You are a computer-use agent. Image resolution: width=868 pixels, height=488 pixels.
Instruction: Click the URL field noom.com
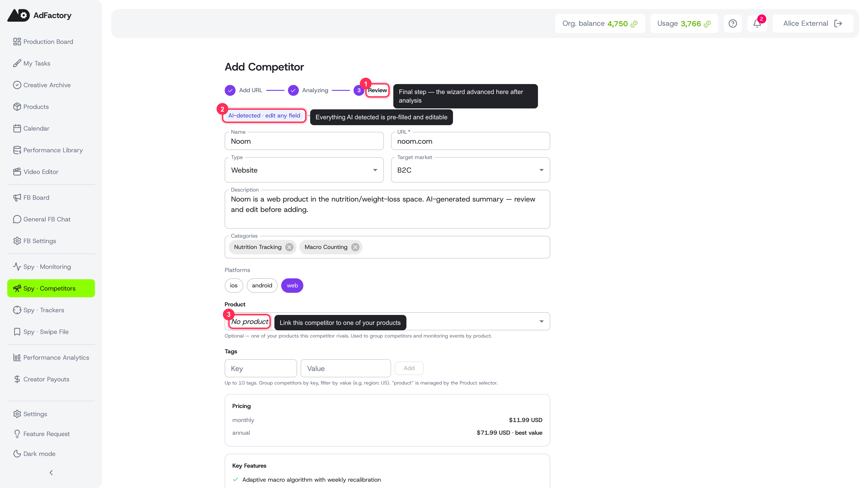pyautogui.click(x=470, y=141)
